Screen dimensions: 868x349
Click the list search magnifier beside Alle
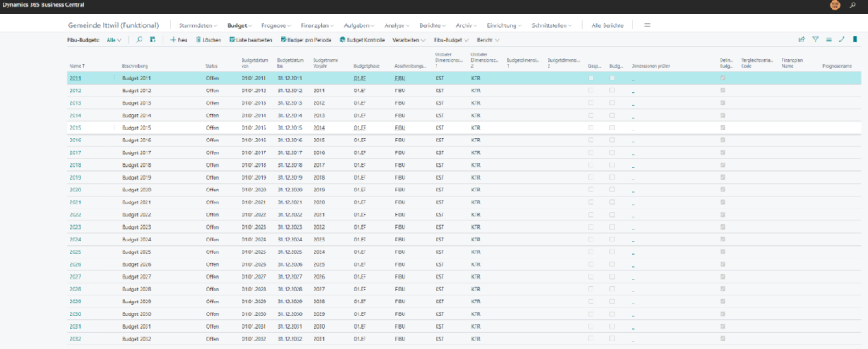(140, 40)
